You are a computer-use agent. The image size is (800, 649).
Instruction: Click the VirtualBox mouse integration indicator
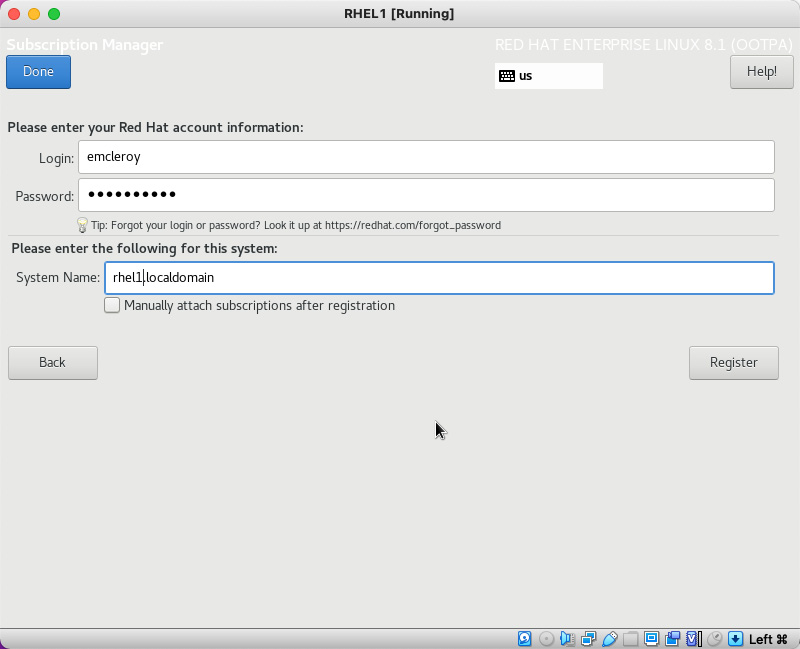tap(715, 639)
